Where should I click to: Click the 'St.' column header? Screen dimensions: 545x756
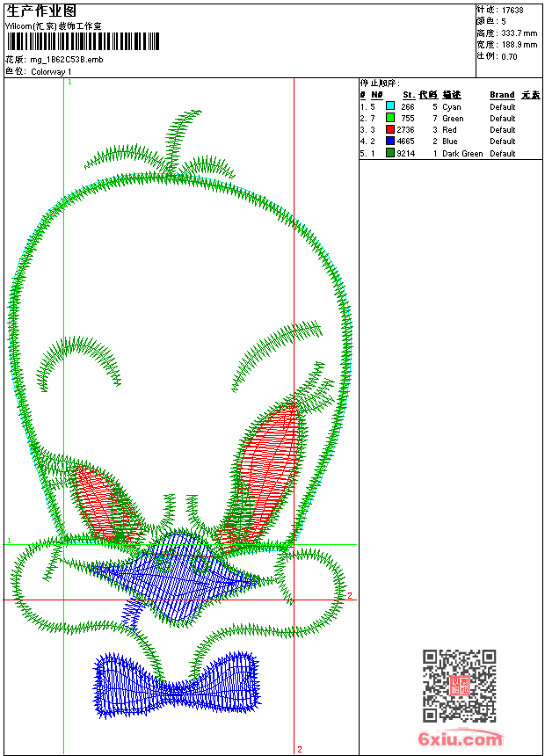tap(409, 95)
